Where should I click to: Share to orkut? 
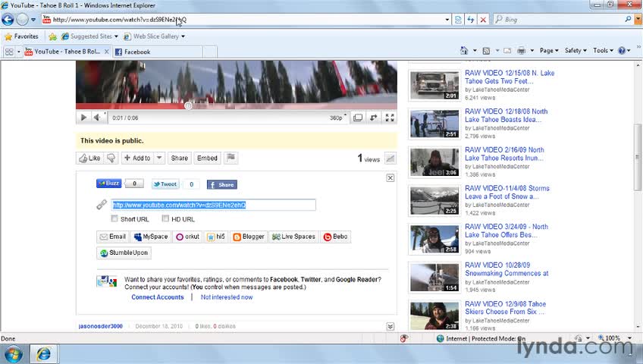coord(188,237)
